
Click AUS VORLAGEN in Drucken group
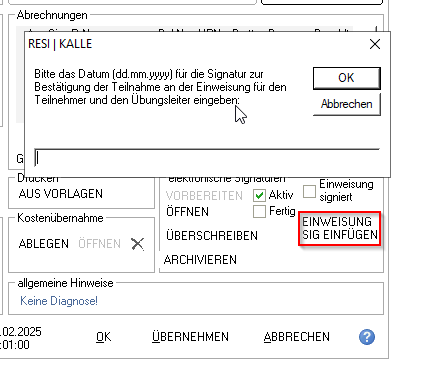click(x=61, y=194)
